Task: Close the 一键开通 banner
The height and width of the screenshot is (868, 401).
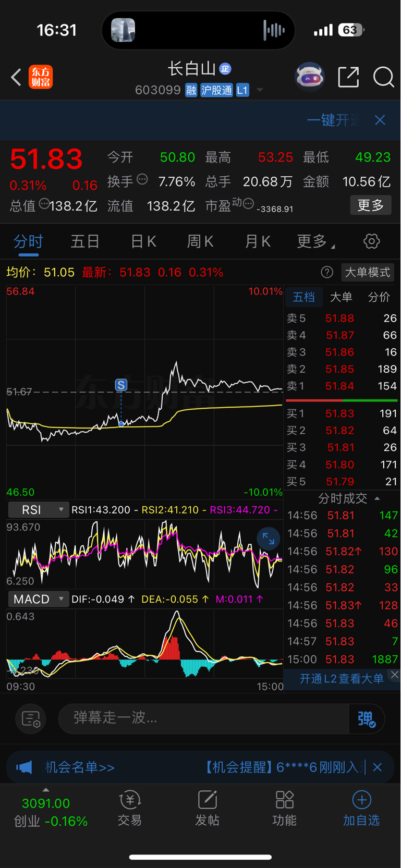Action: click(380, 120)
